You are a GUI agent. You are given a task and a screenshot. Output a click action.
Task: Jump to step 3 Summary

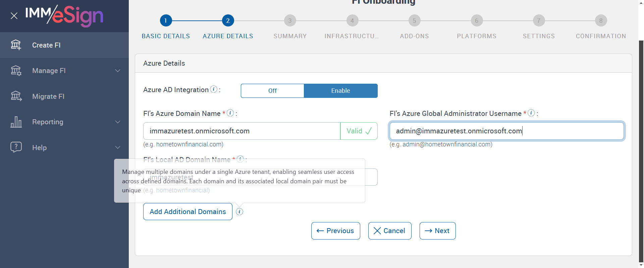(290, 21)
